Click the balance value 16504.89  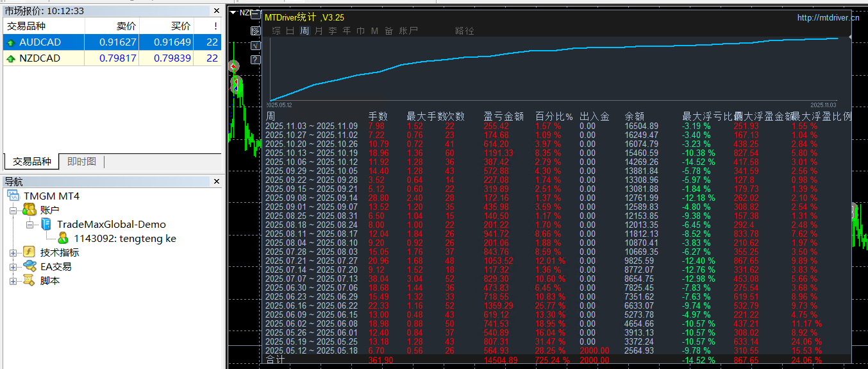click(x=641, y=126)
